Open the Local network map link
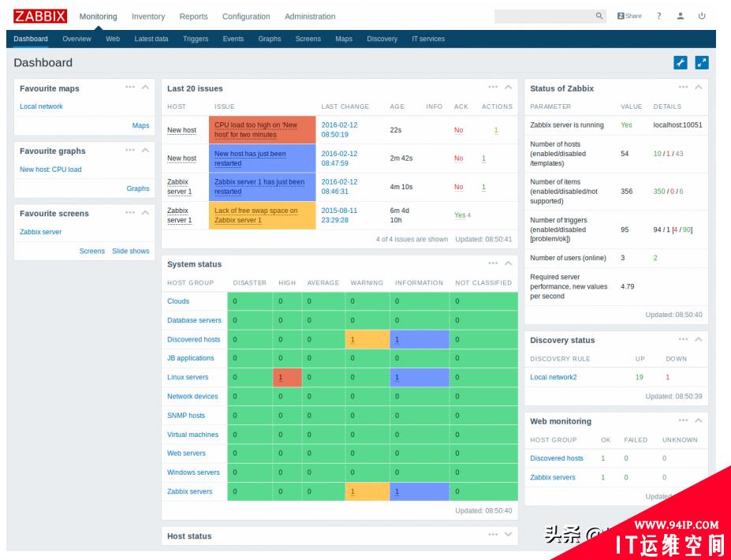Viewport: 731px width, 560px height. click(41, 106)
